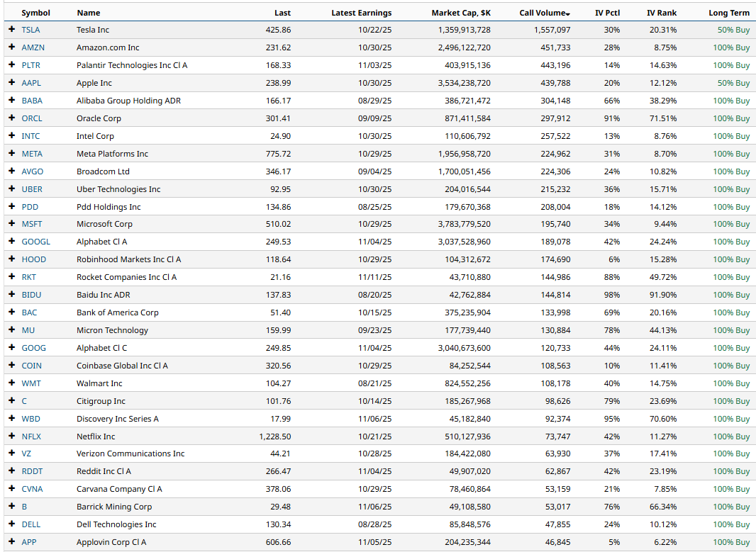
Task: Sort by IV Rank column header
Action: pyautogui.click(x=662, y=13)
